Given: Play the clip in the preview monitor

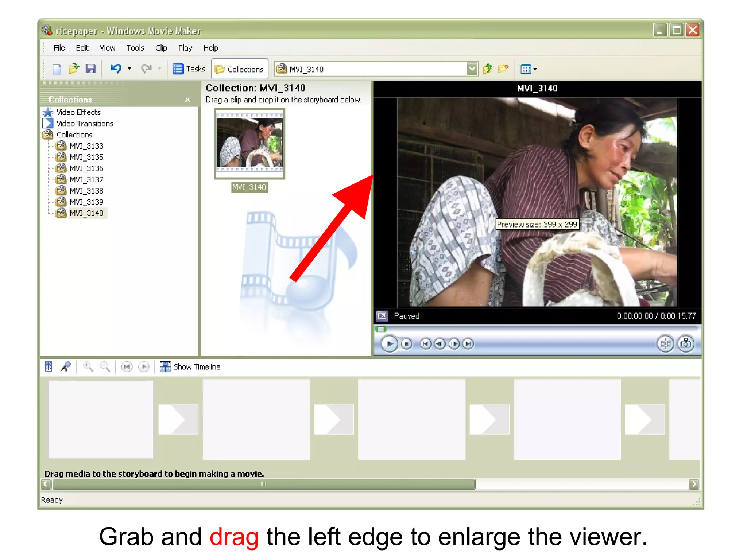Looking at the screenshot, I should 389,344.
